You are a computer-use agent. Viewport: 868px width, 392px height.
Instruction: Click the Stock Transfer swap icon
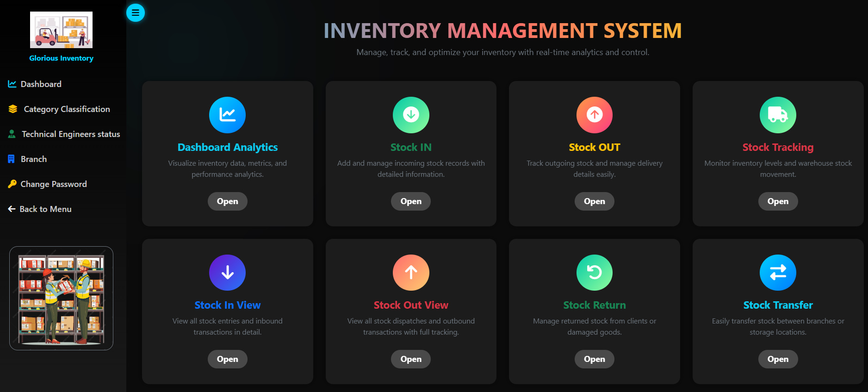click(778, 273)
